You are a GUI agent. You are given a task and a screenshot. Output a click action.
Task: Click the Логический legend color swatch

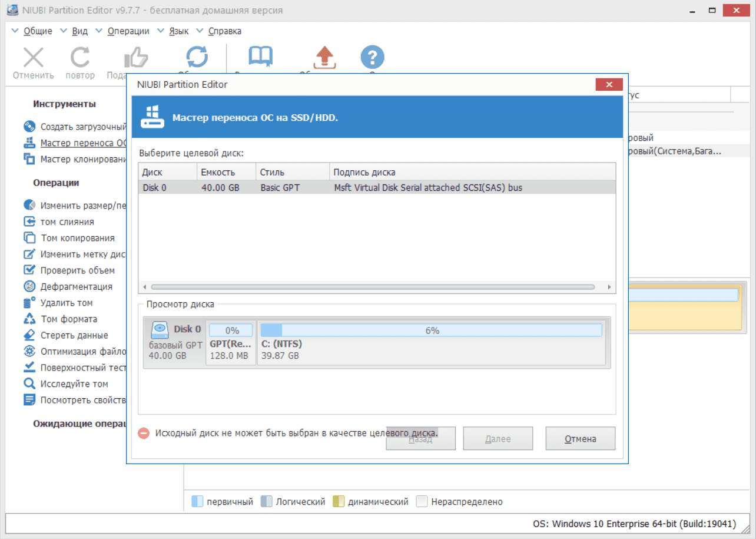tap(266, 502)
